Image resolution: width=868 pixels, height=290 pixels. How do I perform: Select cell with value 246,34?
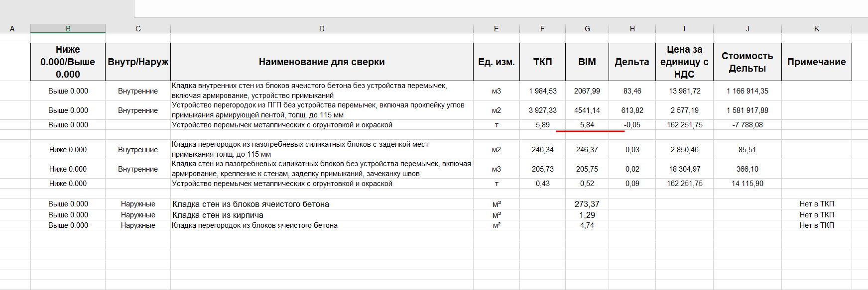click(542, 150)
